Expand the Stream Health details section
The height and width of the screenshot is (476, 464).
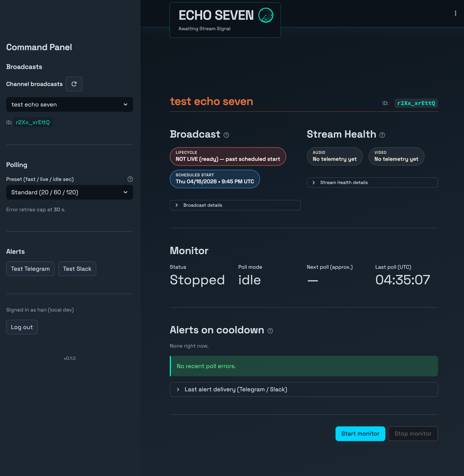coord(372,182)
